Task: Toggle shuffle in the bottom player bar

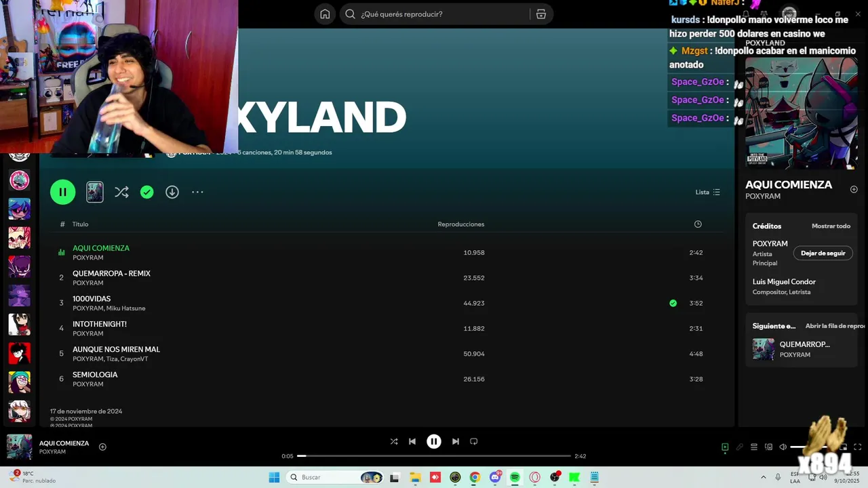Action: tap(394, 441)
